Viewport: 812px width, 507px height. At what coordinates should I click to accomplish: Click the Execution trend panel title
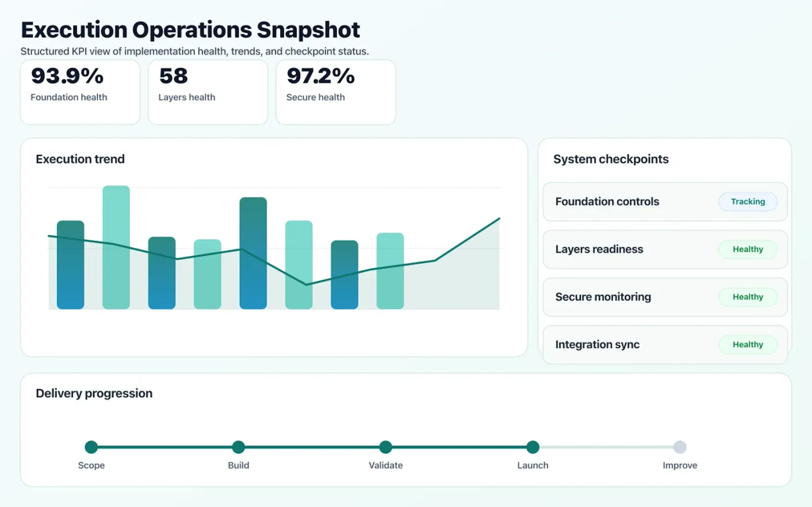click(x=80, y=159)
